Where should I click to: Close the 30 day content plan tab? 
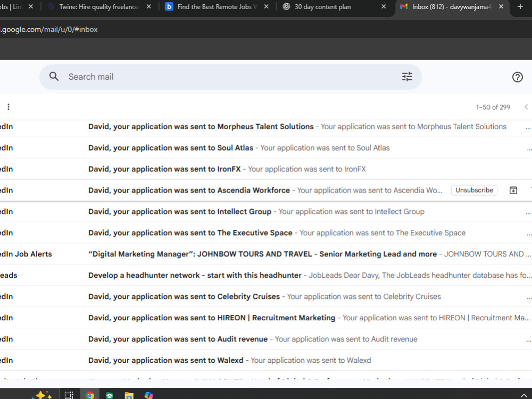(384, 6)
